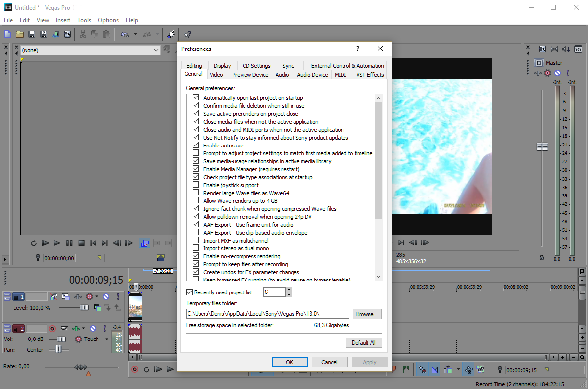Toggle Enable autosave checkbox
The width and height of the screenshot is (588, 389).
click(196, 145)
